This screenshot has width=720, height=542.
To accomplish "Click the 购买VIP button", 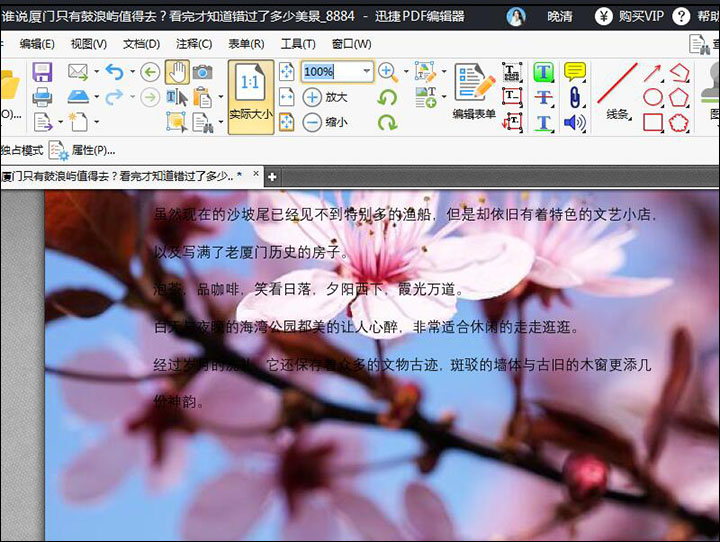I will (x=629, y=16).
